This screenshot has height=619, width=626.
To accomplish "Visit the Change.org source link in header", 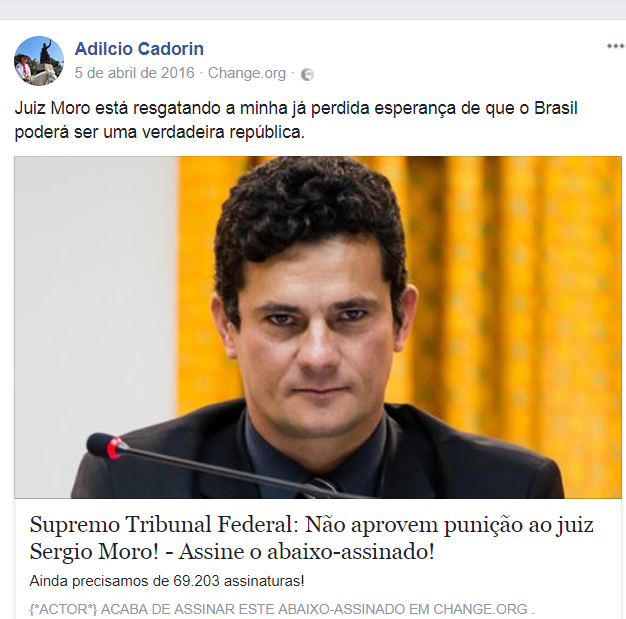I will point(247,73).
